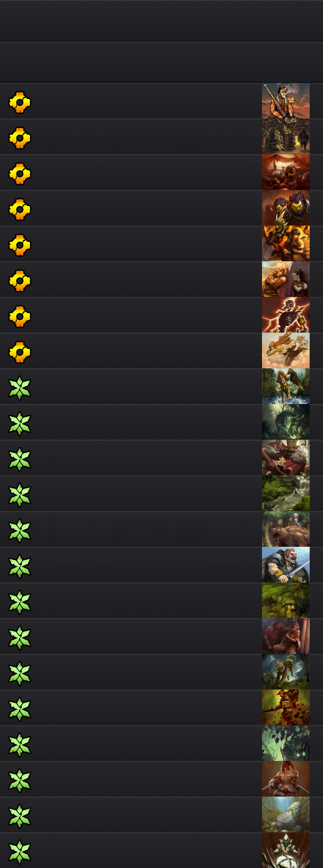
Task: Click green leaf icon beside red-haired woman row
Action: [x=20, y=780]
